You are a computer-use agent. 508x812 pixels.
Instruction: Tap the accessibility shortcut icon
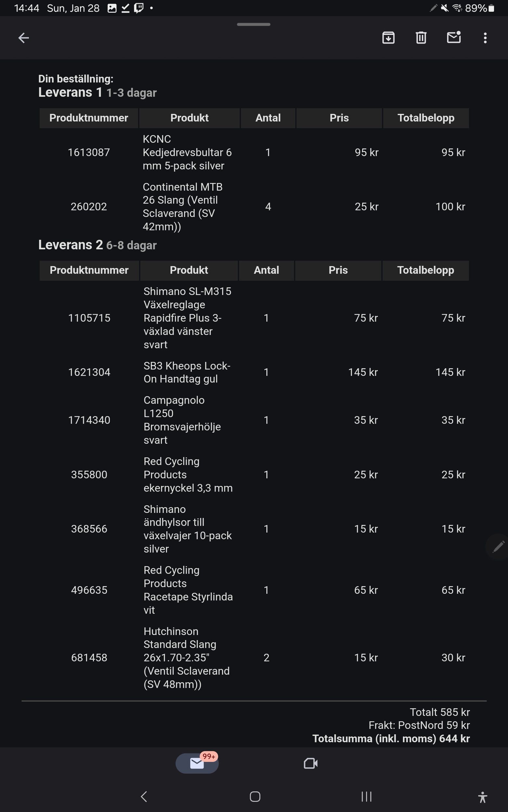coord(482,797)
